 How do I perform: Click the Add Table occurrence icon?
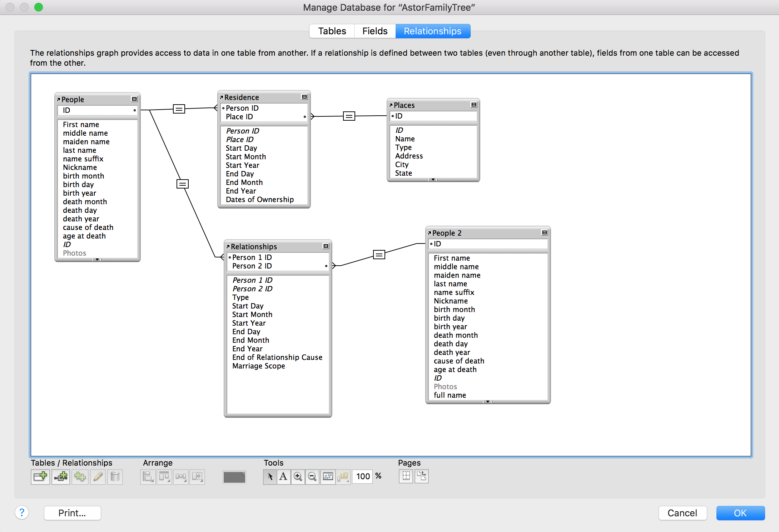pyautogui.click(x=40, y=476)
